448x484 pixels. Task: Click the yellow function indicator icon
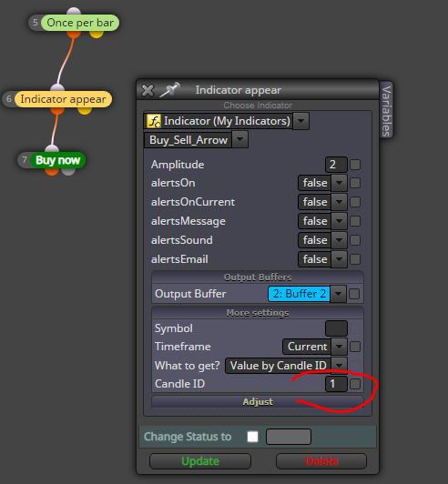tap(154, 121)
